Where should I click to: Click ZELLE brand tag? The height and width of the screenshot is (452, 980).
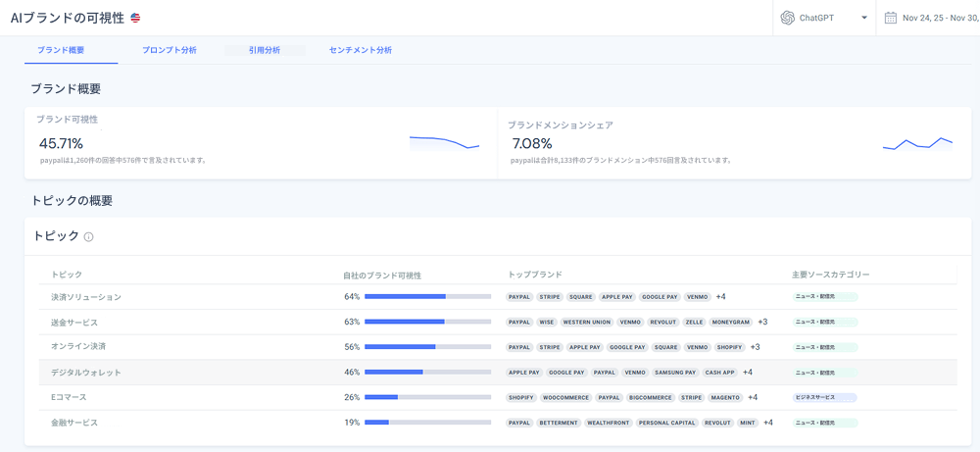click(x=695, y=322)
